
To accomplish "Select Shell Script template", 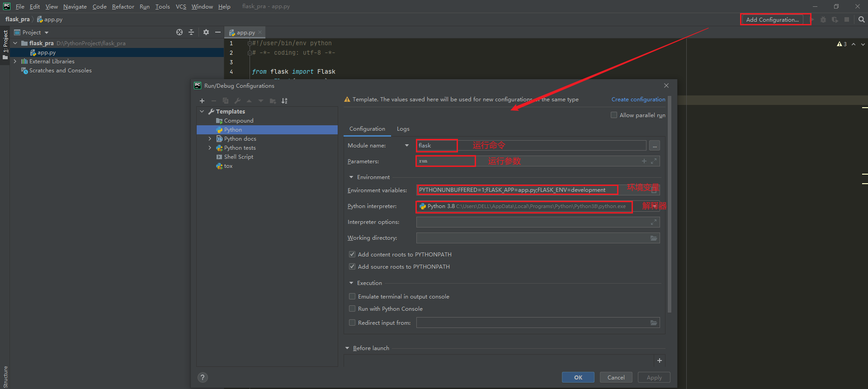I will pyautogui.click(x=238, y=157).
